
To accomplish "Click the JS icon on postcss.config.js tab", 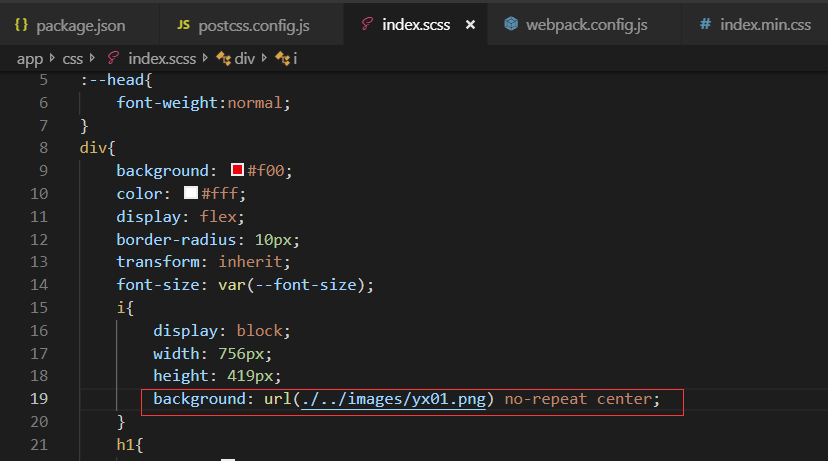I will coord(182,23).
